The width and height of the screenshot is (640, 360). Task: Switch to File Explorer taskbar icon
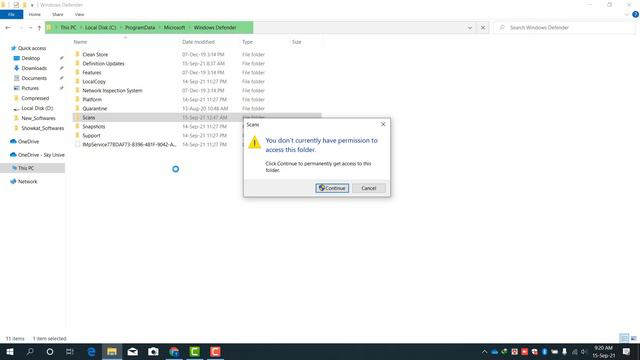(112, 352)
